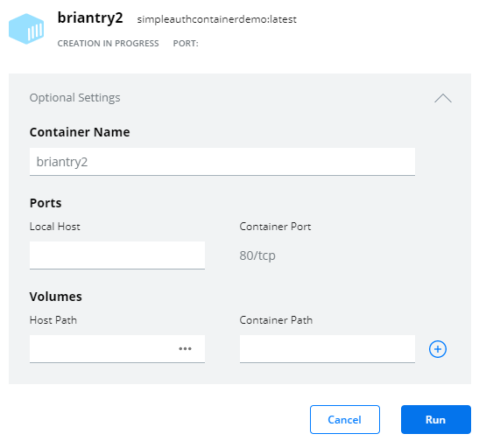Focus the Host Path text field

pos(102,349)
